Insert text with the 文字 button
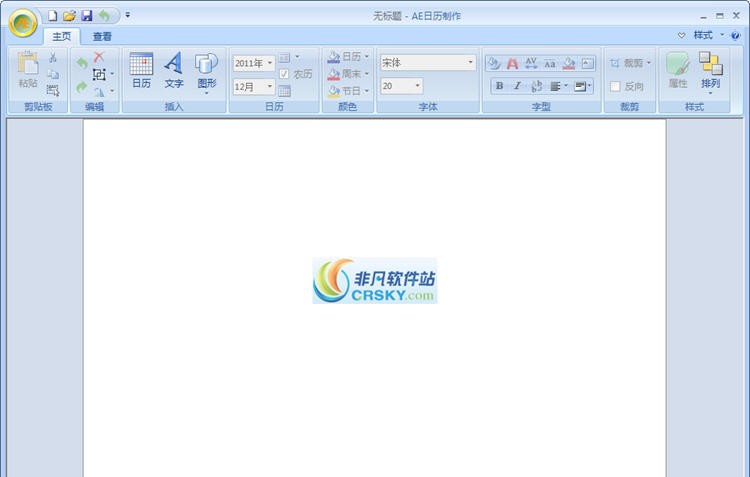Image resolution: width=750 pixels, height=477 pixels. 174,70
